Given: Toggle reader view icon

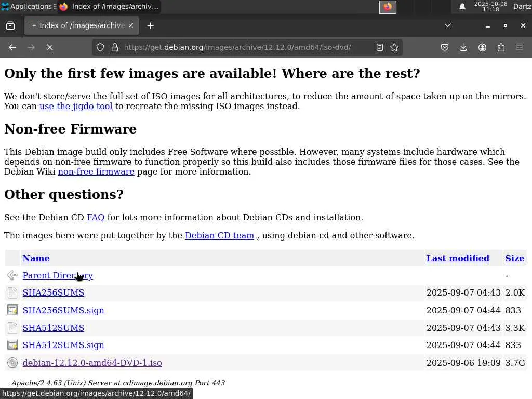Looking at the screenshot, I should coord(380,47).
